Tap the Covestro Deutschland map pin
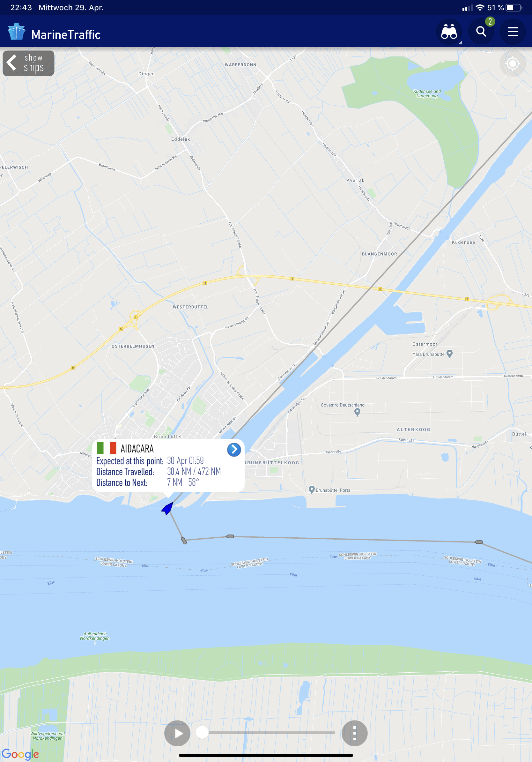 pyautogui.click(x=357, y=412)
